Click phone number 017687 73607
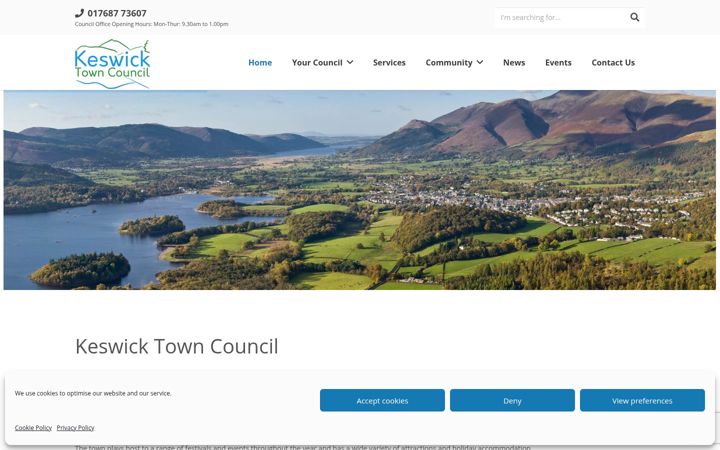This screenshot has width=720, height=450. [117, 13]
